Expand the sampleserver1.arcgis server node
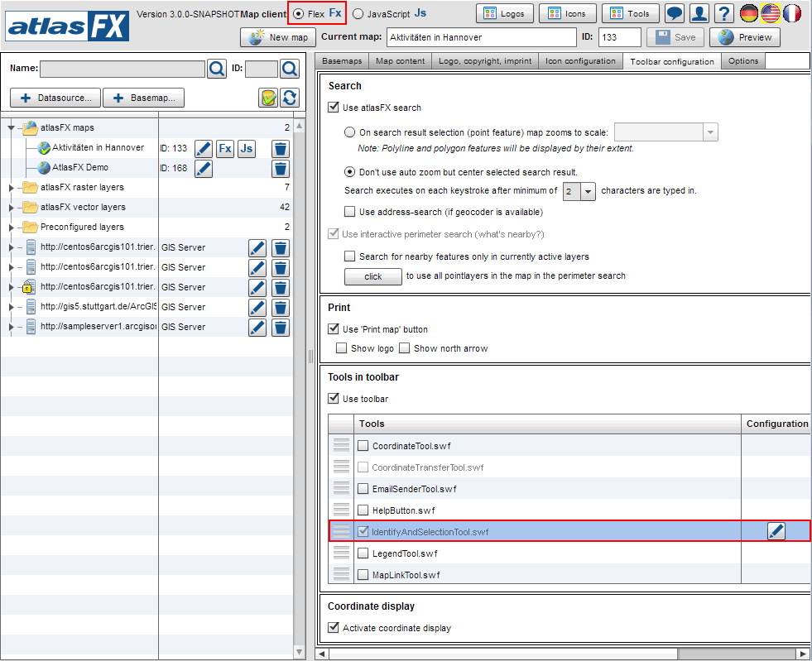 11,327
